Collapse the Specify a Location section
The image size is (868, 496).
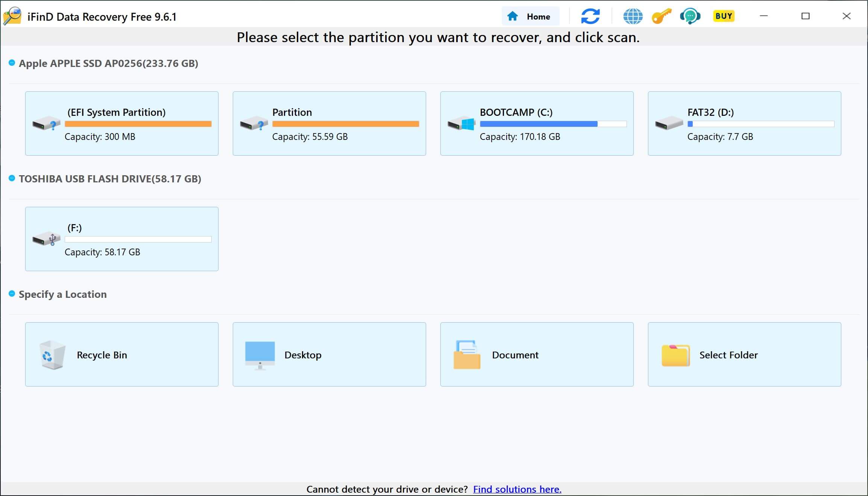[x=12, y=294]
